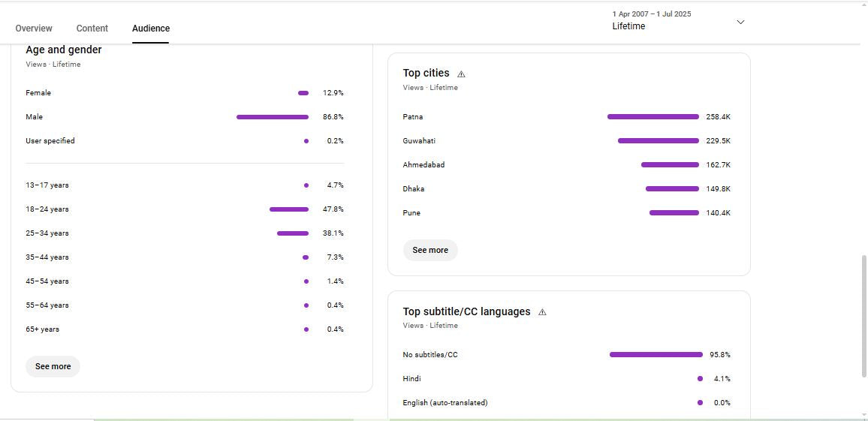Click the Male 86.8% bar
868x421 pixels.
(272, 117)
